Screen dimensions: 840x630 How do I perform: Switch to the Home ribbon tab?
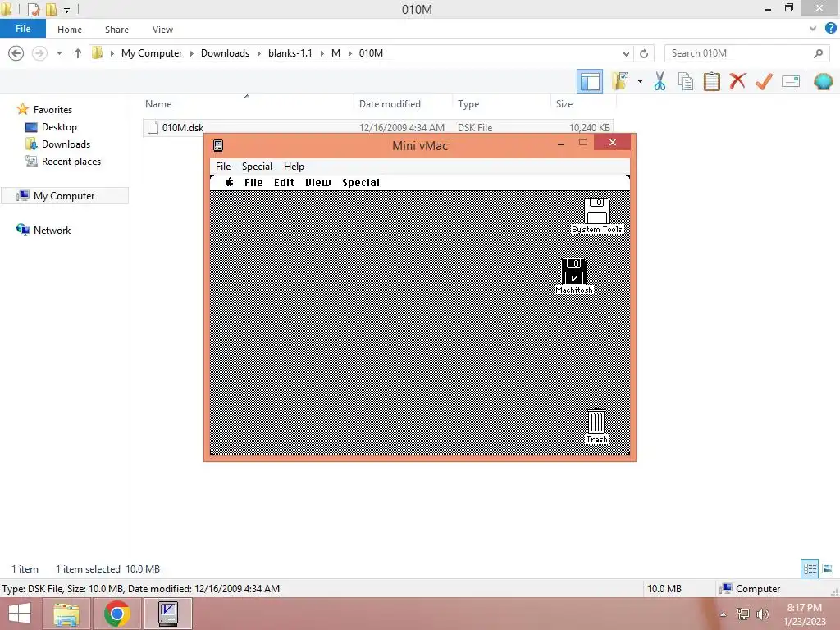tap(70, 30)
